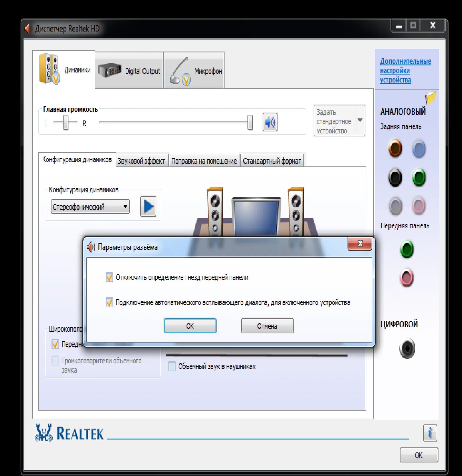Click the Realtek crab logo
The height and width of the screenshot is (476, 462).
tap(44, 433)
